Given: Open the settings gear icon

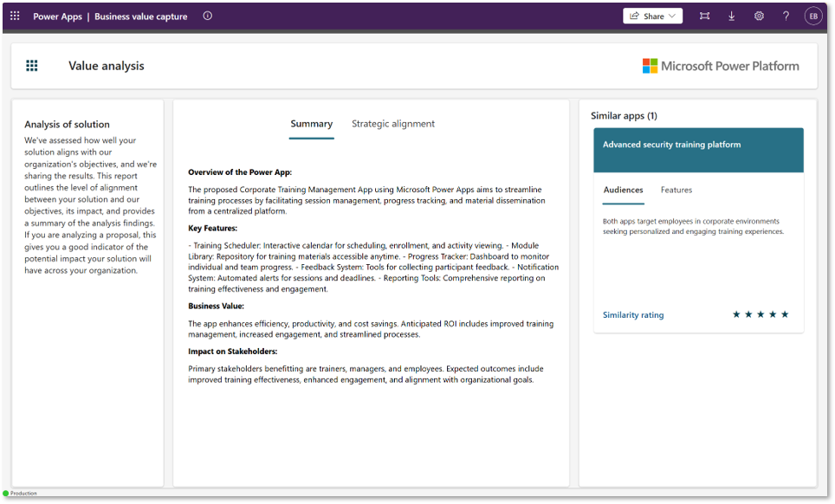Looking at the screenshot, I should 759,16.
